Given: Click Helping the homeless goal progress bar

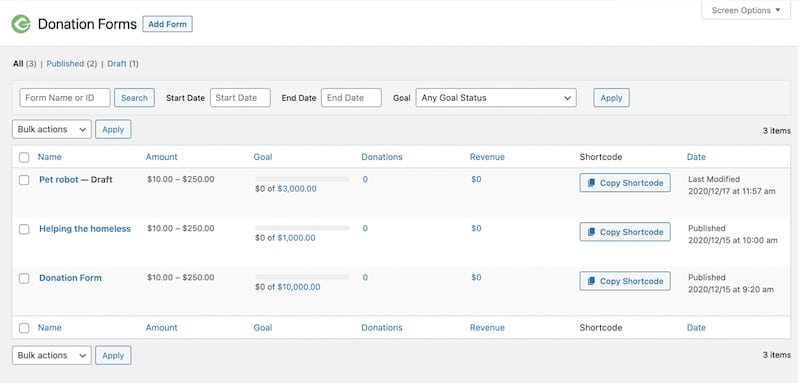Looking at the screenshot, I should point(303,228).
